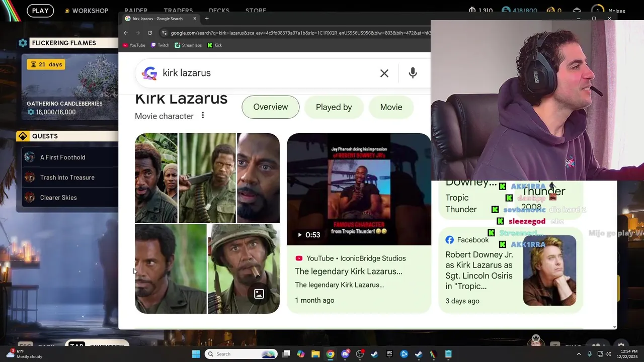Click the PLAY button in the game
Viewport: 644px width, 362px height.
tap(40, 11)
